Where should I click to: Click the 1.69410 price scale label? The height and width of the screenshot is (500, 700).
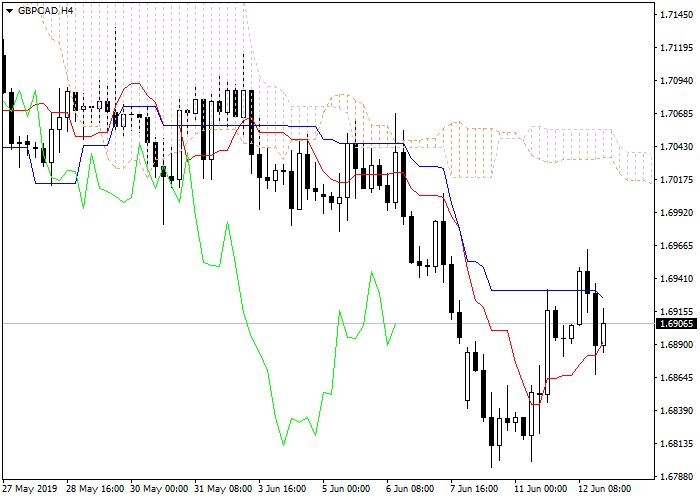point(677,279)
